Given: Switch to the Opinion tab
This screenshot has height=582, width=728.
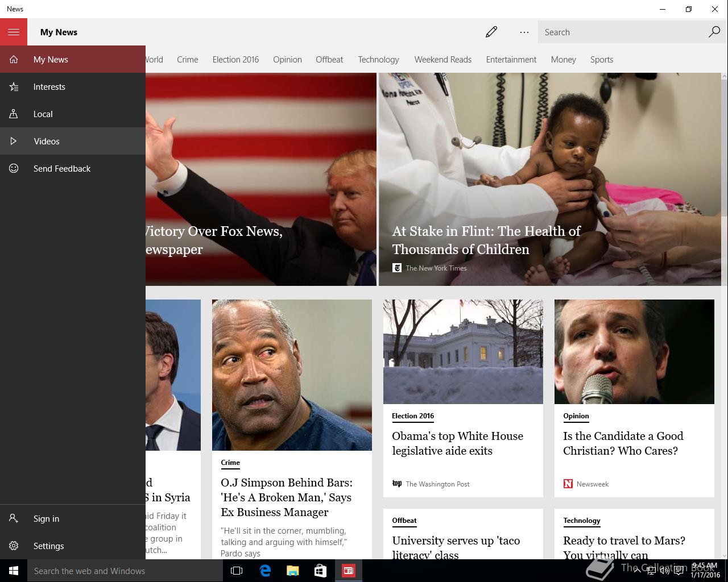Looking at the screenshot, I should (287, 59).
